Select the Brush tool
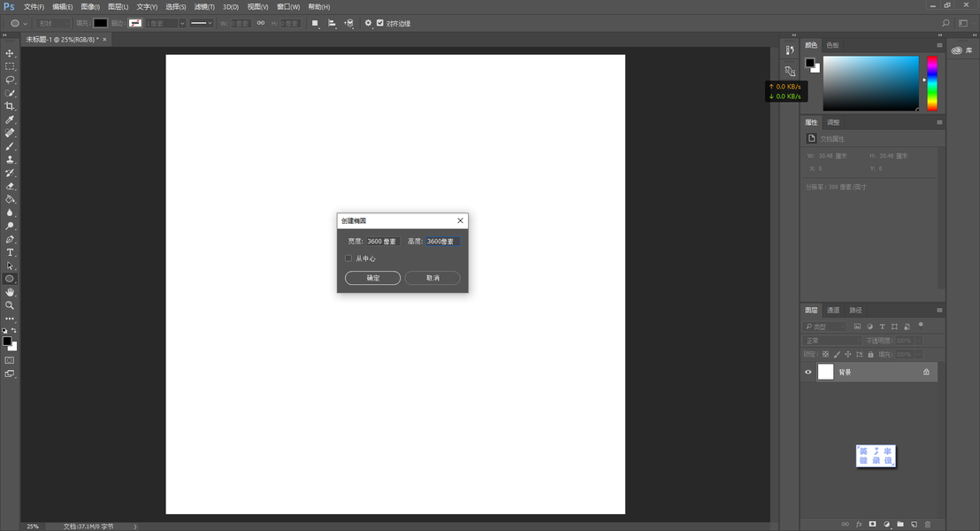The width and height of the screenshot is (980, 531). pos(10,146)
